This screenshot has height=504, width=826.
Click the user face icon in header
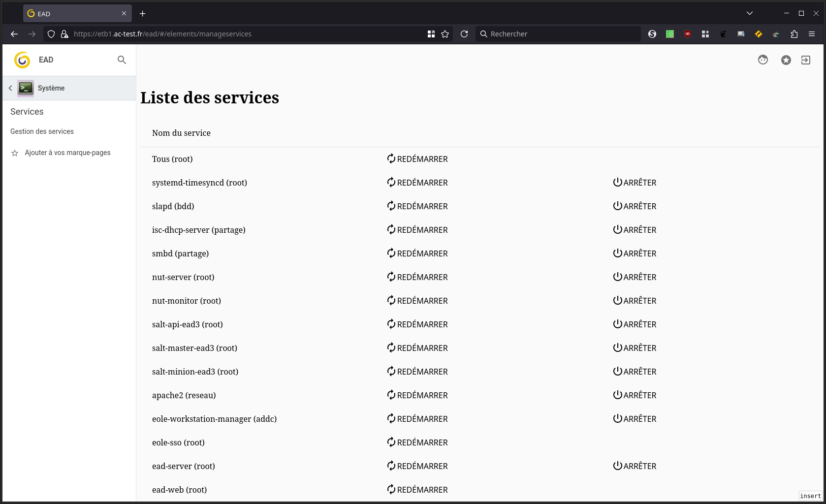pos(763,60)
